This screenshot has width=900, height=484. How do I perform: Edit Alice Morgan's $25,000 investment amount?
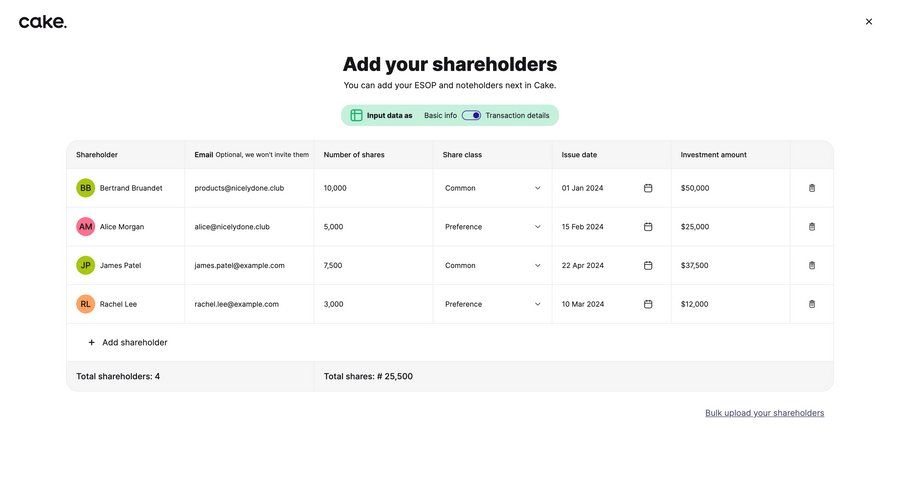point(728,227)
